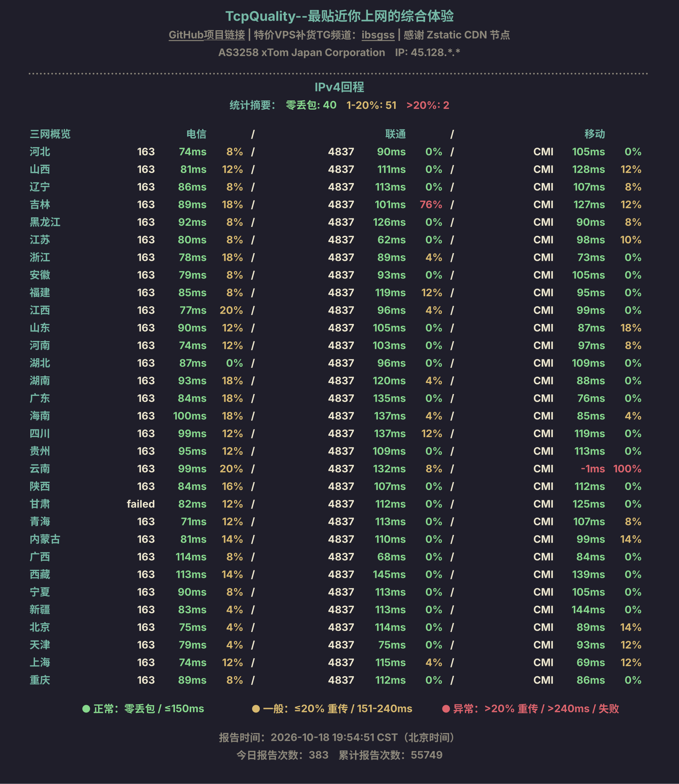This screenshot has width=679, height=784.
Task: Select the 0% telecom loss in 湖北 row
Action: pyautogui.click(x=234, y=363)
